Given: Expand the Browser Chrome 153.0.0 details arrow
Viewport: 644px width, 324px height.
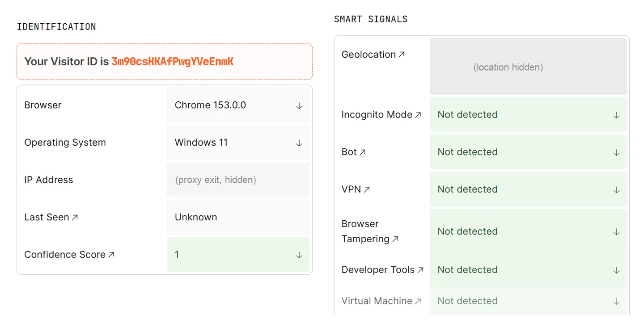Looking at the screenshot, I should 299,106.
